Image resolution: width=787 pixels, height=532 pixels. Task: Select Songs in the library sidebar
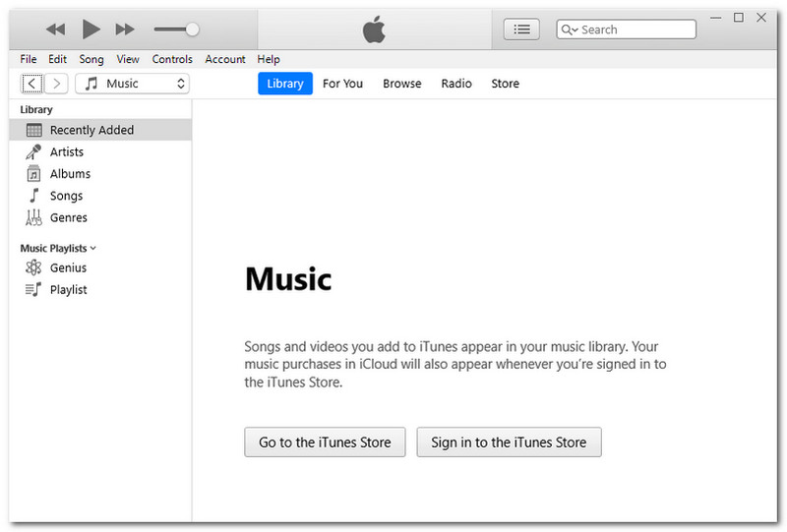100,196
